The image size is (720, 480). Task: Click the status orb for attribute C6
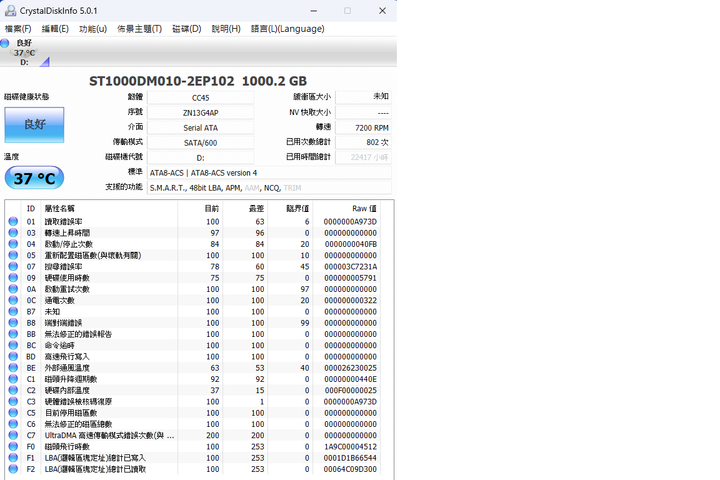(13, 424)
